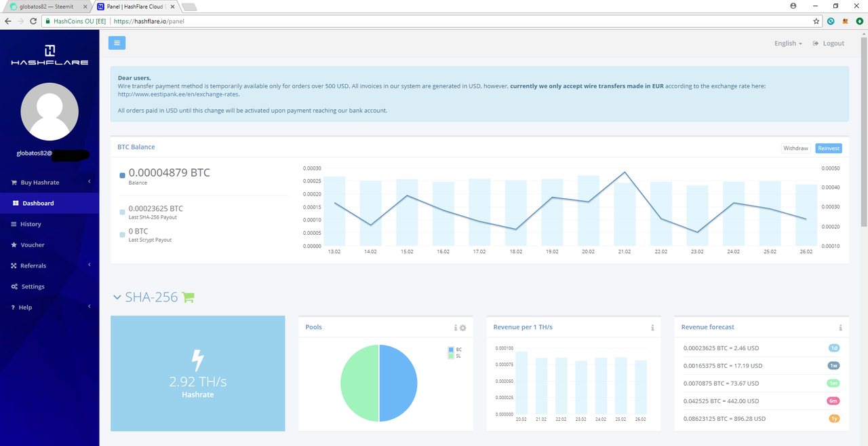Click the browser forward arrow
Screen dimensions: 868x446
click(x=20, y=21)
